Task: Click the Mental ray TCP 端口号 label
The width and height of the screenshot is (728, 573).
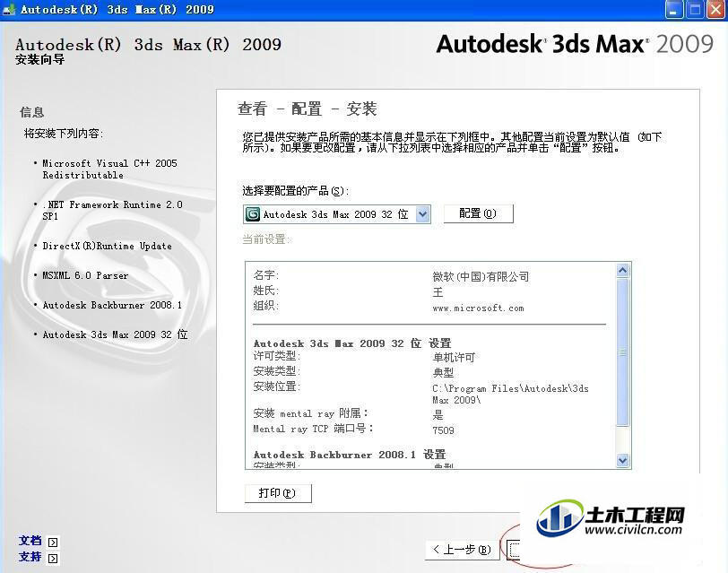Action: [313, 429]
